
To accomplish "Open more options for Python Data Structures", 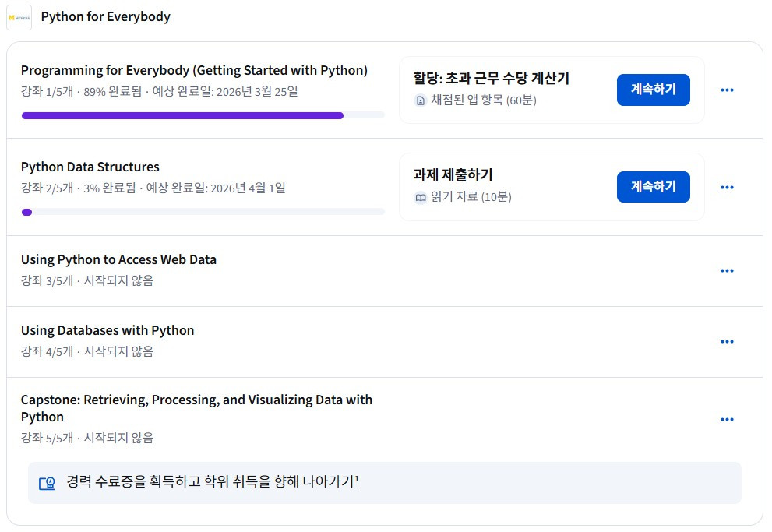I will tap(727, 188).
